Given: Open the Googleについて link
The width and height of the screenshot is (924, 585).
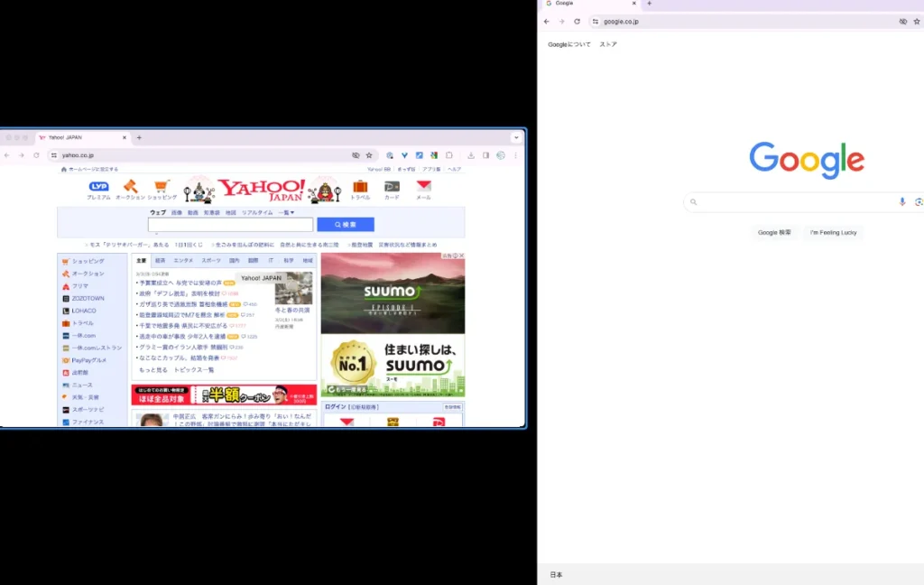Looking at the screenshot, I should tap(569, 44).
